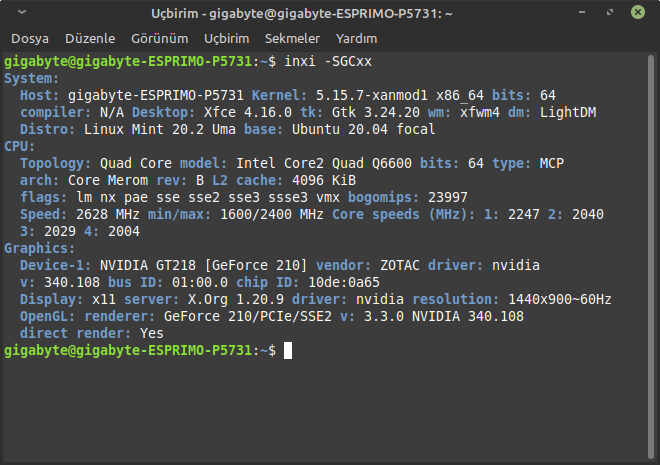This screenshot has width=660, height=465.
Task: Open the Yardım menu
Action: click(x=357, y=39)
